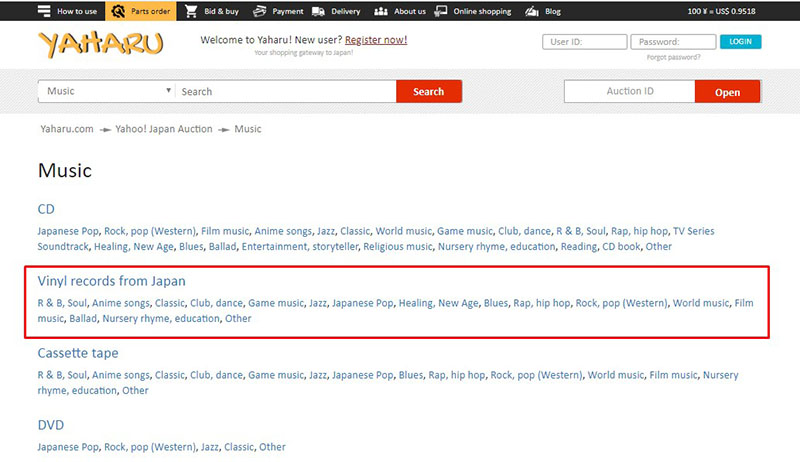
Task: Click Game music under CD
Action: tap(465, 231)
